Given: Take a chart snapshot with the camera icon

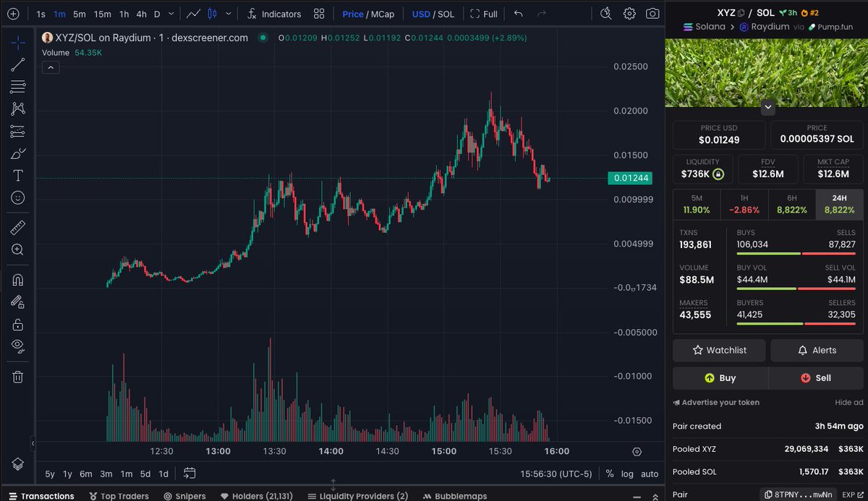Looking at the screenshot, I should [x=652, y=13].
